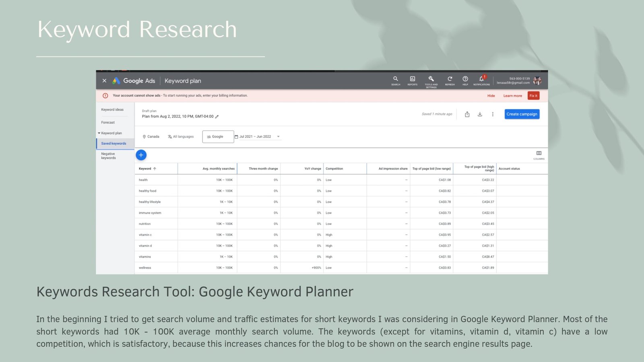This screenshot has height=362, width=644.
Task: Select the "wellness" keyword row
Action: [341, 267]
